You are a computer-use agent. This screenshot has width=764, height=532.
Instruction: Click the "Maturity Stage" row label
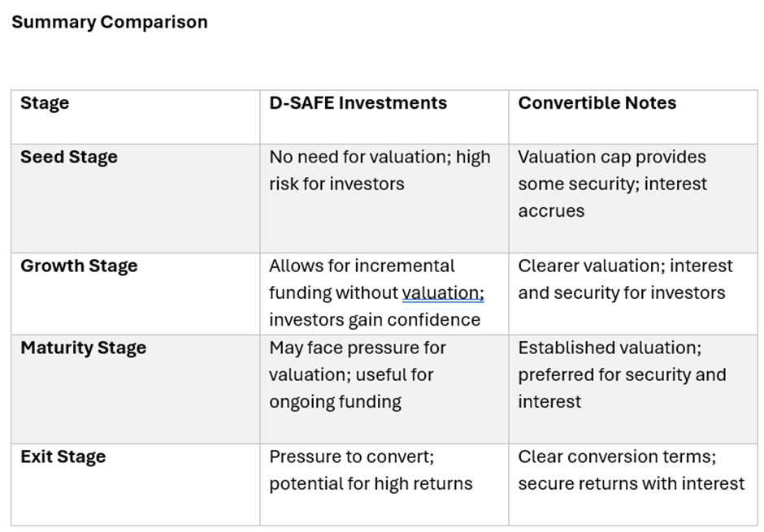click(83, 348)
